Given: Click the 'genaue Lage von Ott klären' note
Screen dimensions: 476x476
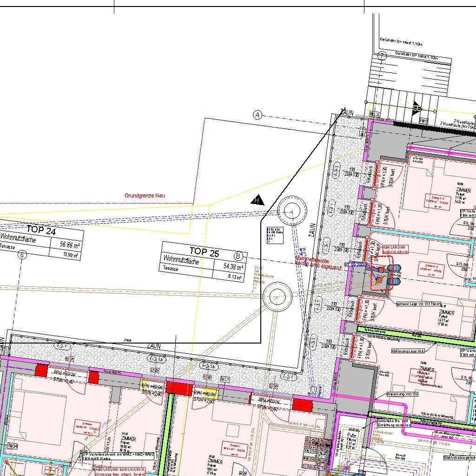Looking at the screenshot, I should (x=418, y=304).
